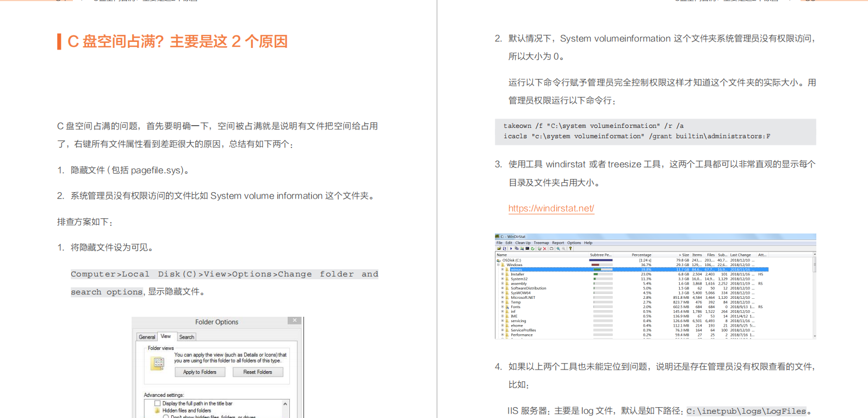The image size is (868, 418).
Task: Expand the assembly folder node
Action: tap(503, 284)
